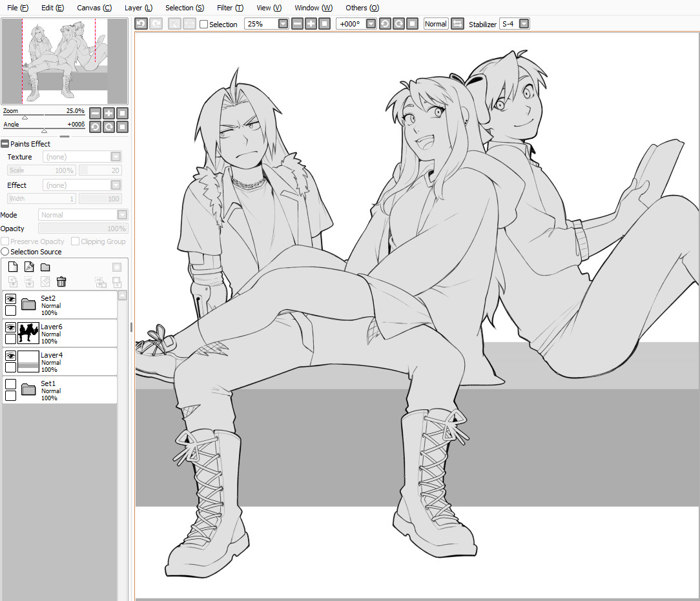The image size is (700, 601).
Task: Click the Redo button in the toolbar
Action: [156, 24]
